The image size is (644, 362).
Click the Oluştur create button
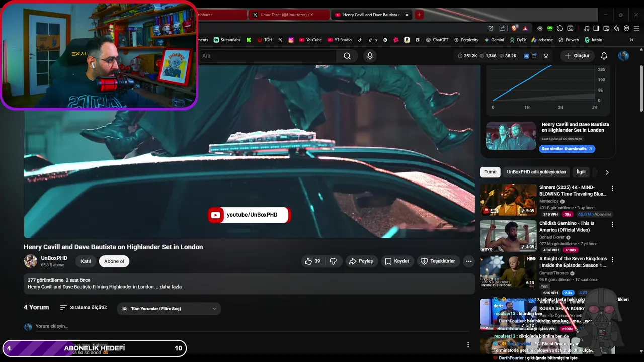(x=577, y=56)
